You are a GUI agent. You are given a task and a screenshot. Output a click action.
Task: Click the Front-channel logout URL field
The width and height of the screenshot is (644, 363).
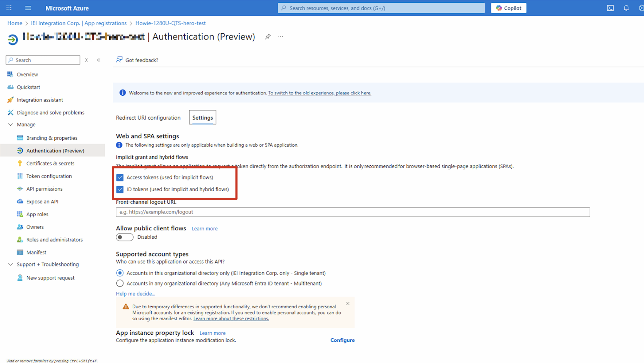coord(353,212)
